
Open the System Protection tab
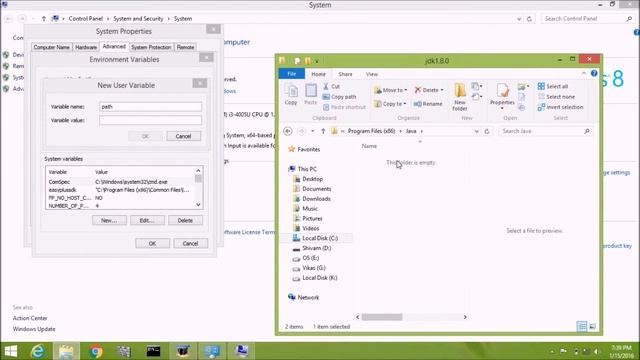click(x=151, y=47)
